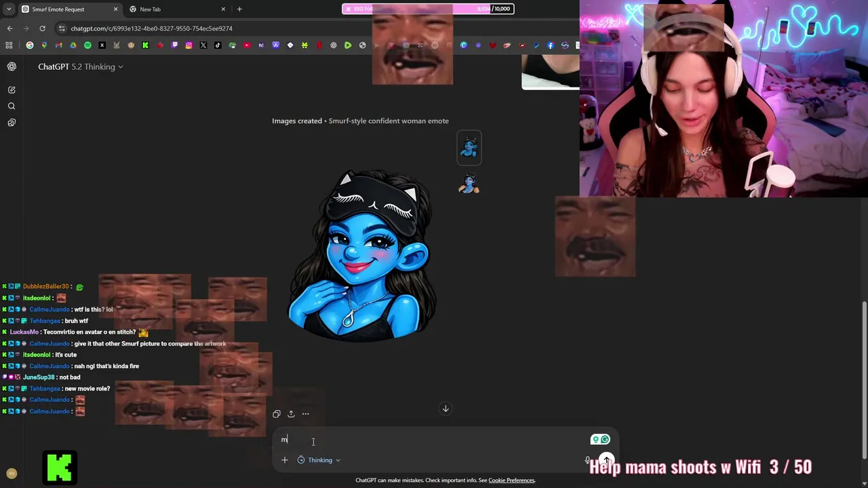
Task: Open the browser apps grid icon
Action: (x=9, y=45)
